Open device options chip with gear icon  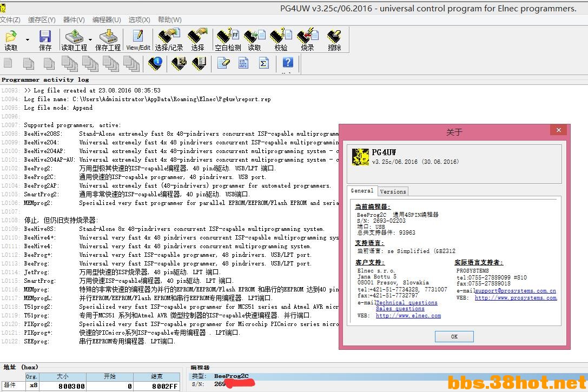click(x=179, y=63)
